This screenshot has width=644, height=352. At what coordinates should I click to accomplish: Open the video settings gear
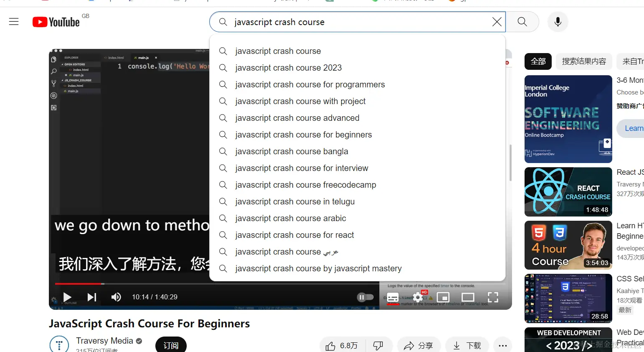tap(418, 297)
